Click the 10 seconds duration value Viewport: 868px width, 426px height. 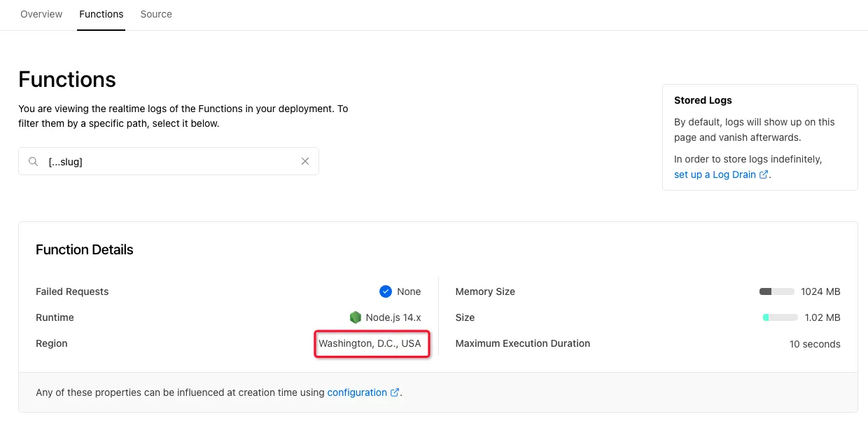pos(815,344)
